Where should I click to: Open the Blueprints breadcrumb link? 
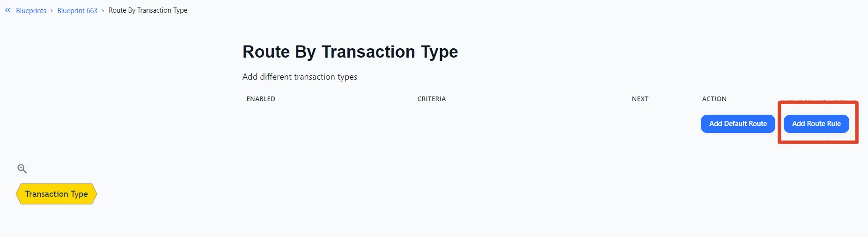[31, 10]
